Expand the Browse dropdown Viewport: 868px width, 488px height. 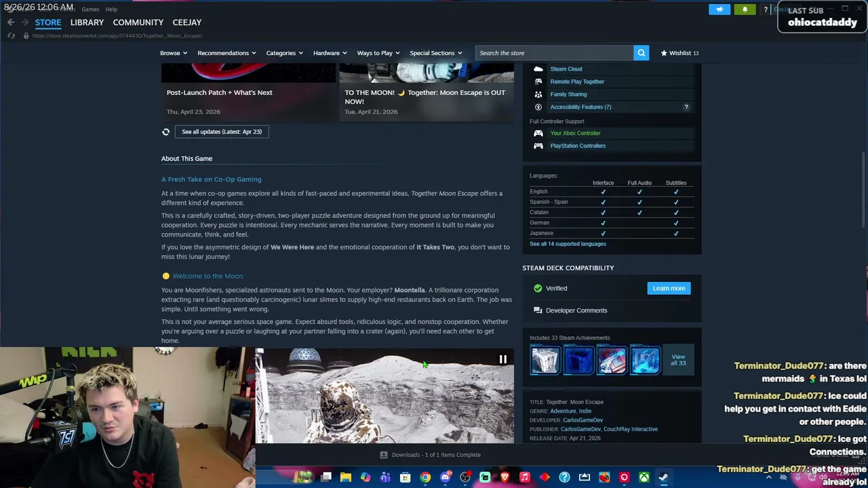[174, 53]
